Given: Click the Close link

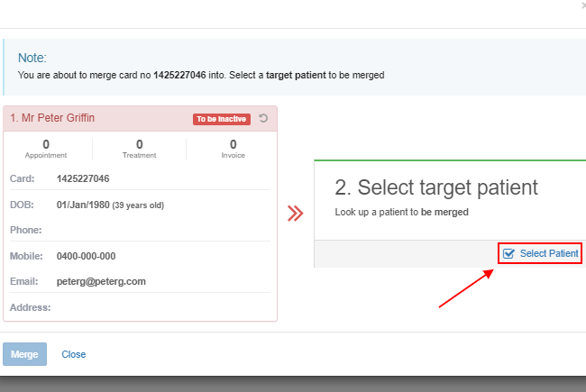Looking at the screenshot, I should (74, 354).
